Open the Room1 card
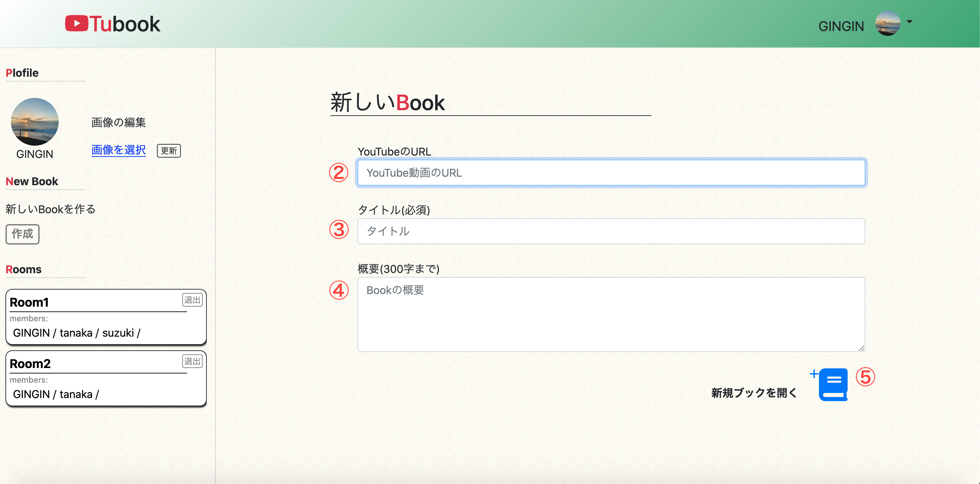 (106, 317)
